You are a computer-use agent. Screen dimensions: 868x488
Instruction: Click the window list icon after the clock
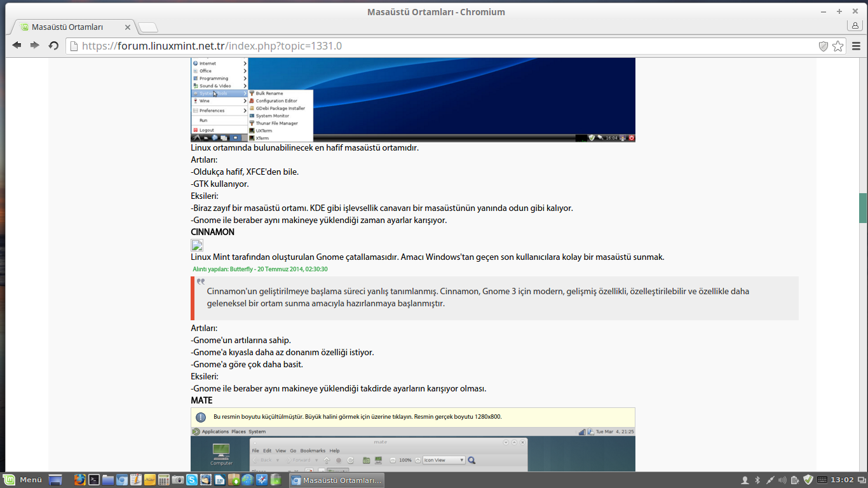coord(862,480)
